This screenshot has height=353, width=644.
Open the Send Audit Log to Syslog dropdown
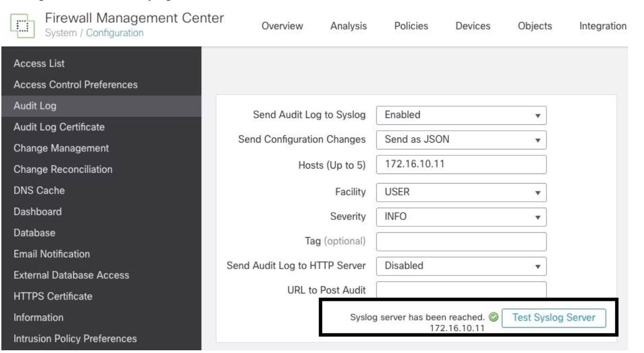click(461, 115)
